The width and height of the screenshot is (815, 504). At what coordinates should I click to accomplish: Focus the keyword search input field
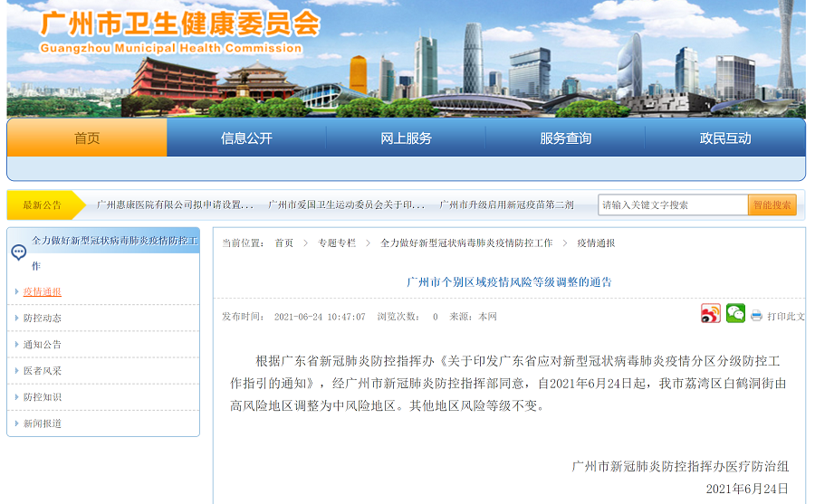(x=672, y=205)
